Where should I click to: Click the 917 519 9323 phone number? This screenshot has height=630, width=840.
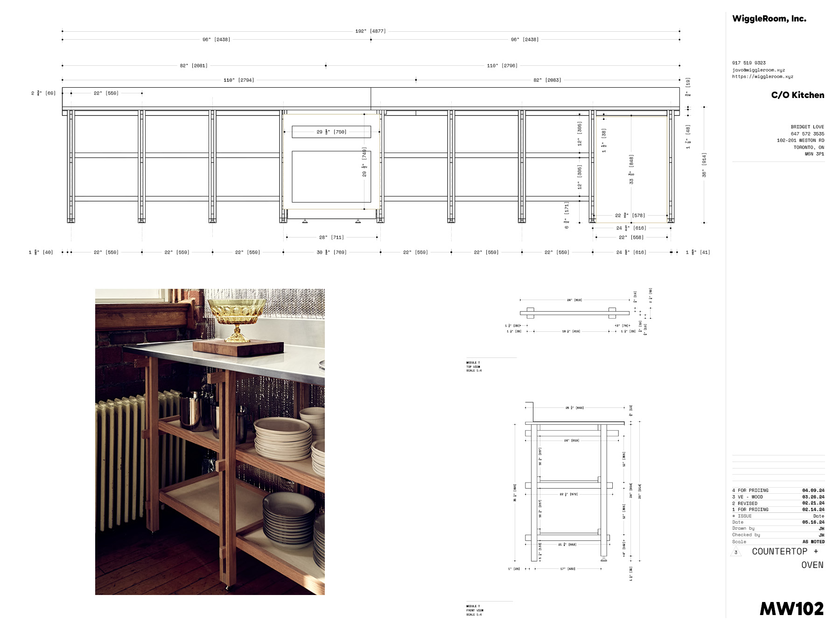[749, 63]
